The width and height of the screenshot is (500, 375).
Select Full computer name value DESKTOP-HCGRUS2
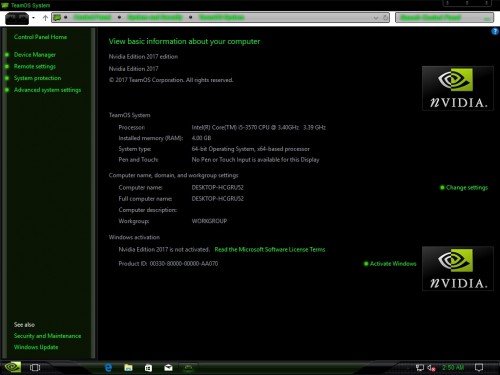pyautogui.click(x=218, y=199)
